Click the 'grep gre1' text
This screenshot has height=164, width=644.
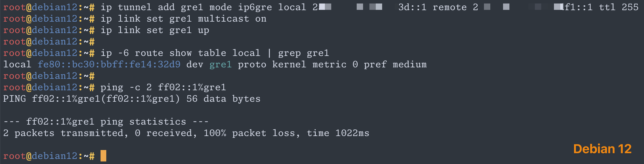(304, 53)
